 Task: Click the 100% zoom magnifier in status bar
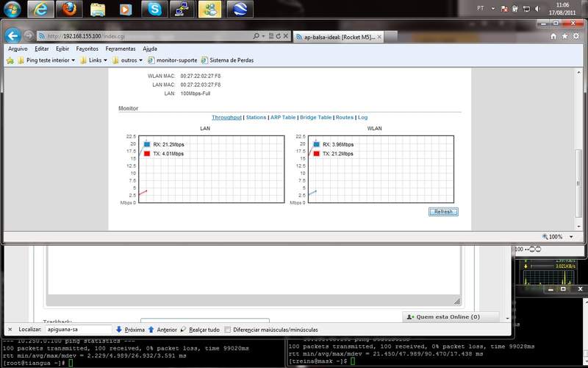(545, 236)
